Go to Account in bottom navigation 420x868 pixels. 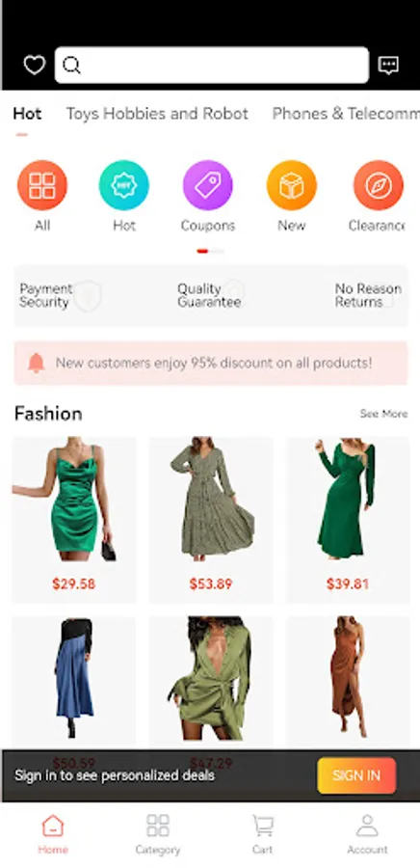point(367,834)
